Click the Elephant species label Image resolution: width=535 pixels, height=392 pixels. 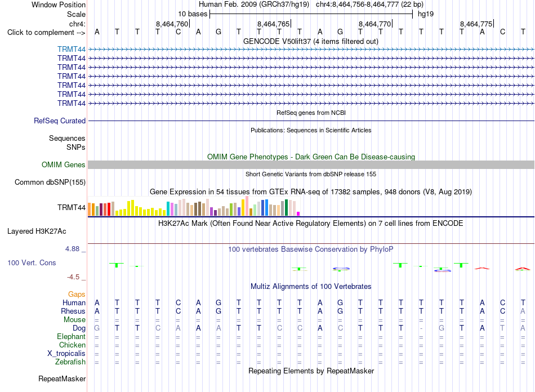pyautogui.click(x=71, y=337)
